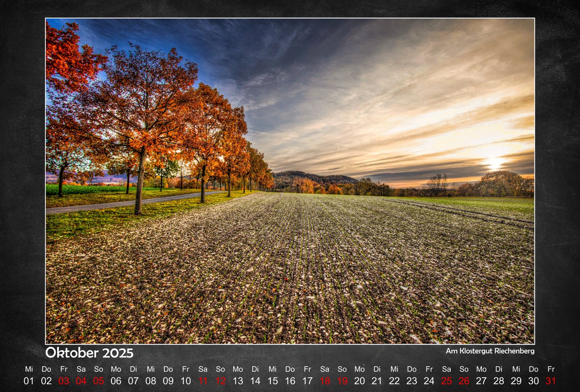Select date 15 under Mi
580x392 pixels.
(272, 381)
